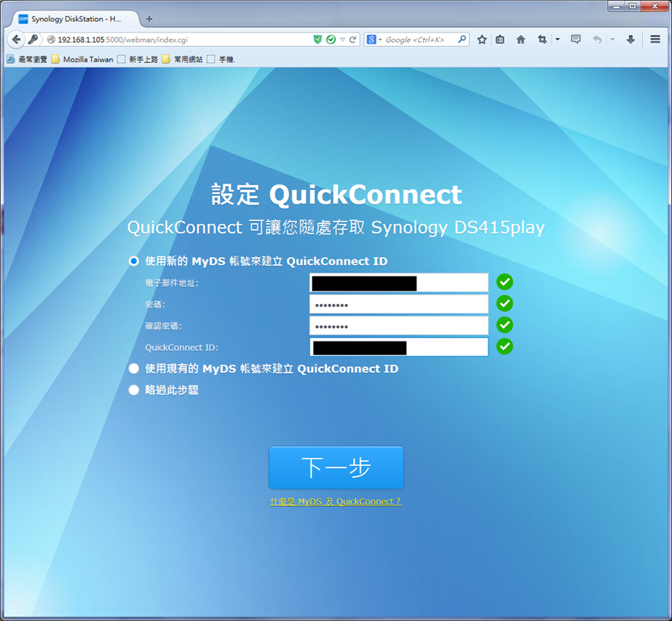672x621 pixels.
Task: Minimize the Firefox window
Action: tap(616, 6)
